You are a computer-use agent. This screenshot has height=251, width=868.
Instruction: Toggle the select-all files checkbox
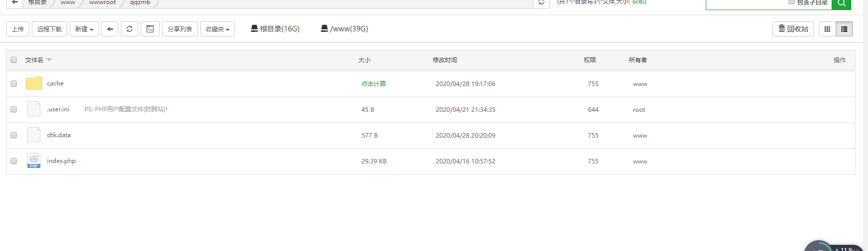point(14,60)
